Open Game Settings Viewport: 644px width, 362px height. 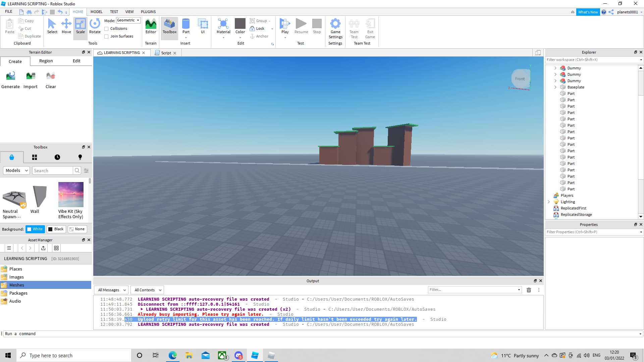(335, 28)
